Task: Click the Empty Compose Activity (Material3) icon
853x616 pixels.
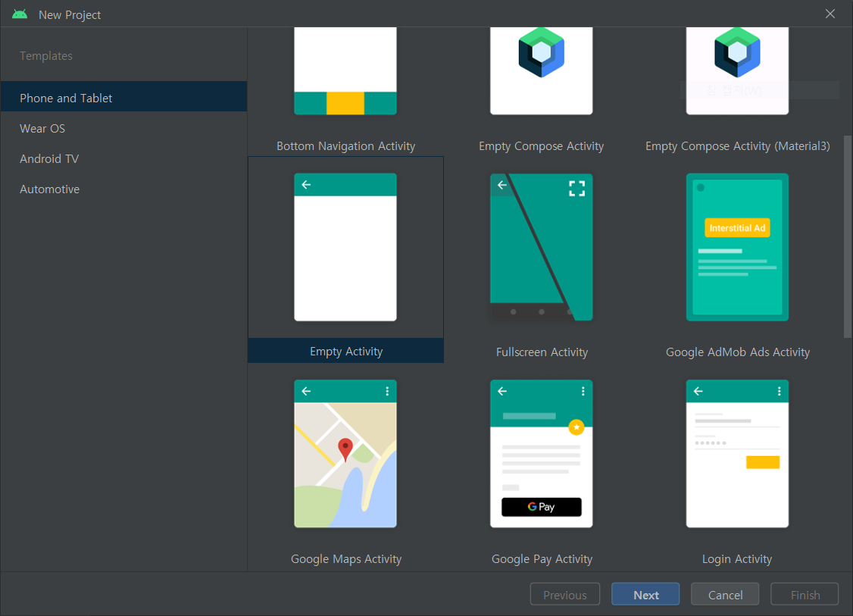Action: point(737,52)
